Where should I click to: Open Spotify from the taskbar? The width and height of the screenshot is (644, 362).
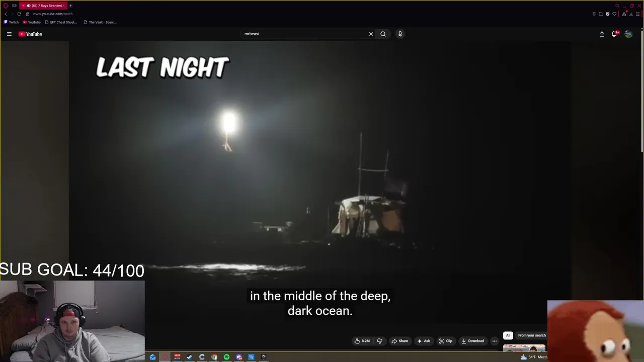(x=226, y=357)
